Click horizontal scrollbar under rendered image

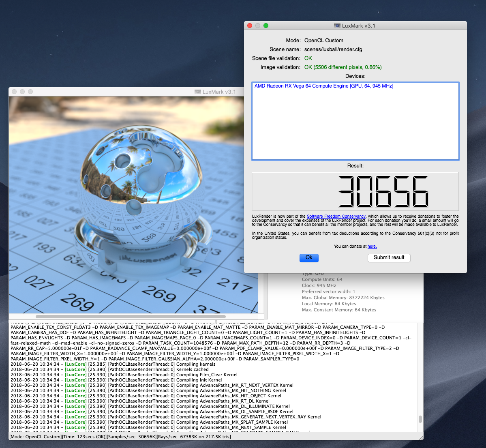point(131,317)
